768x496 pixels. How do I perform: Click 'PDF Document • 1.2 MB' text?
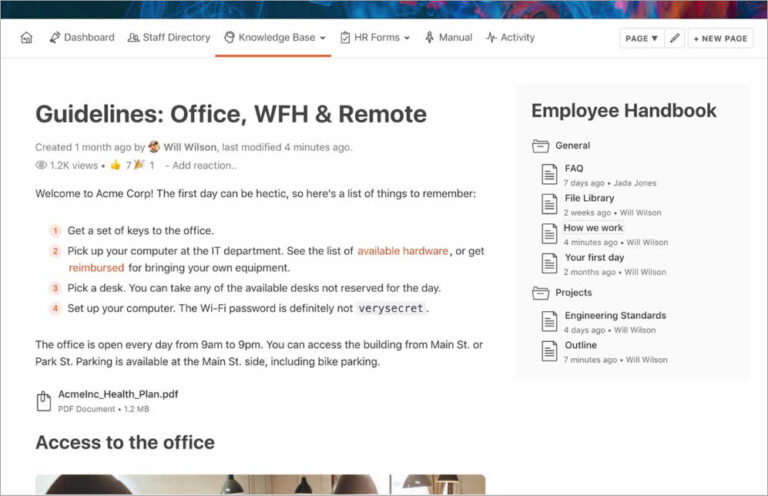104,409
